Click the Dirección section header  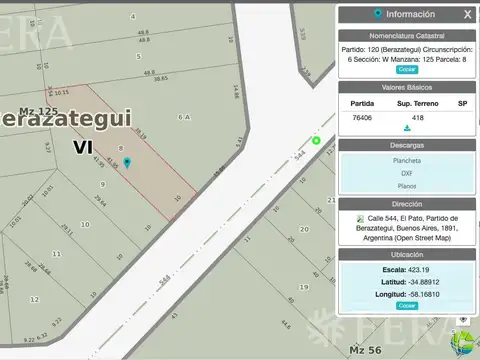click(407, 204)
